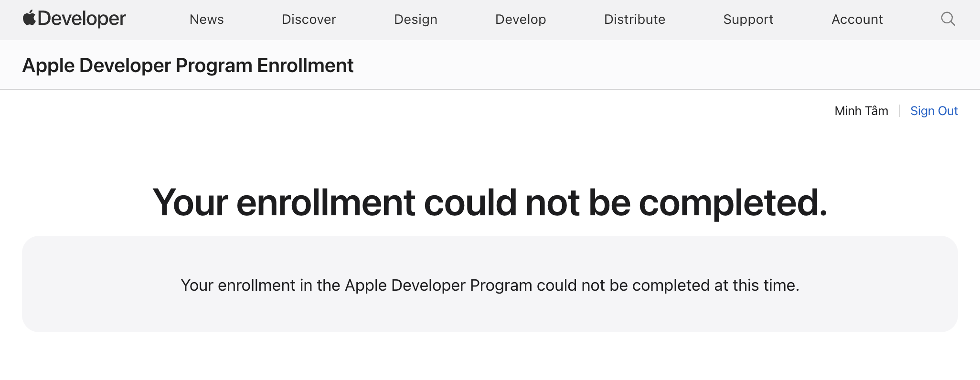This screenshot has height=380, width=980.
Task: Click the Apple logo icon
Action: click(29, 18)
